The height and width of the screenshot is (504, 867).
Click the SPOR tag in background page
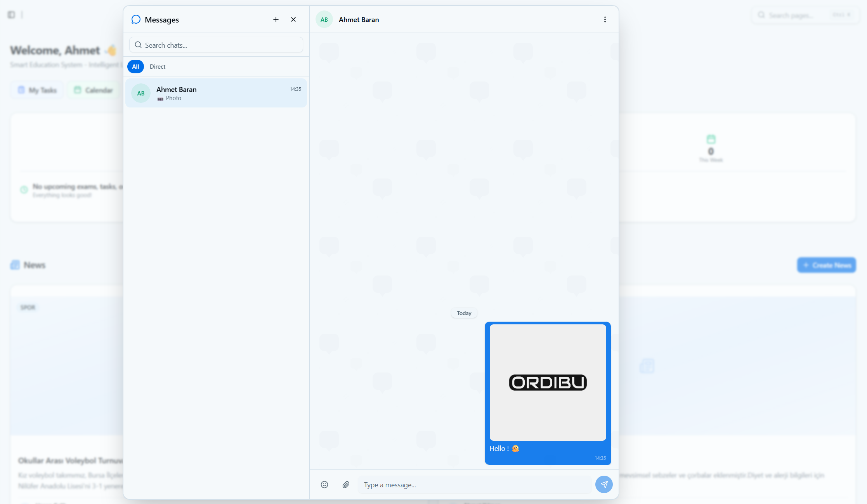coord(28,307)
